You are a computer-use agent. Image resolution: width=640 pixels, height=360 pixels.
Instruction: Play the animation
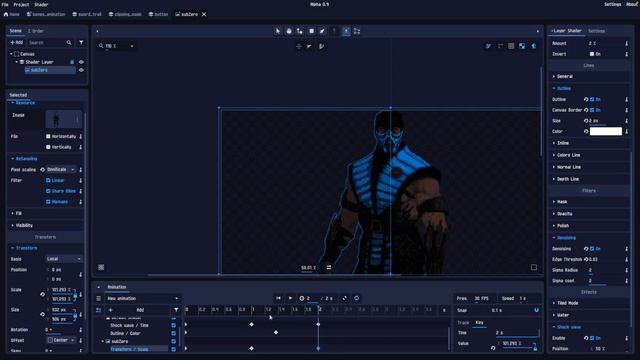click(290, 298)
